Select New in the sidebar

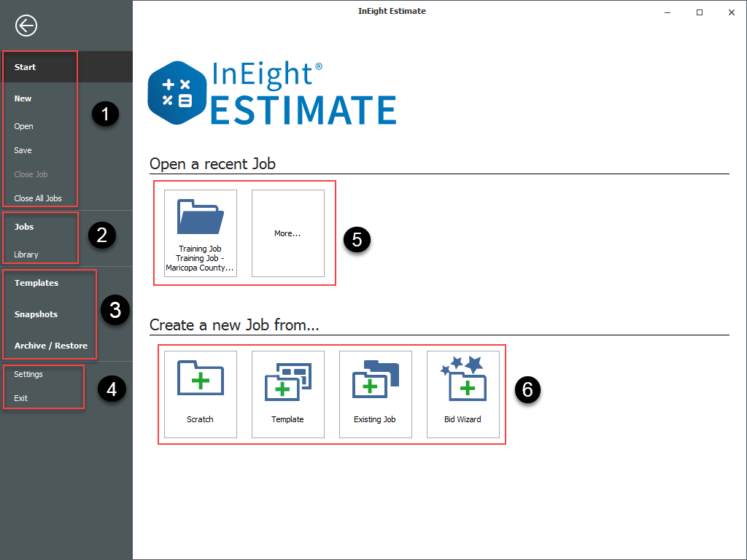[x=23, y=98]
